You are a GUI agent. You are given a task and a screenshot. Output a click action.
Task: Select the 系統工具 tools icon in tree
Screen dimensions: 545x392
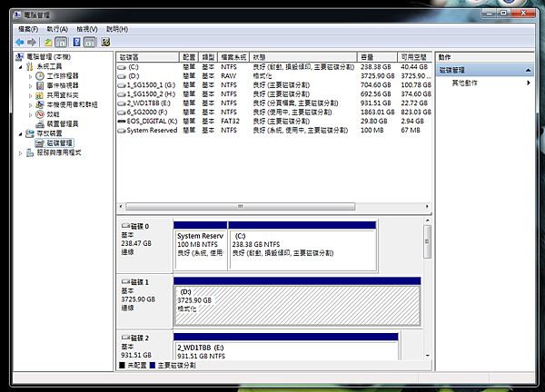click(x=30, y=66)
